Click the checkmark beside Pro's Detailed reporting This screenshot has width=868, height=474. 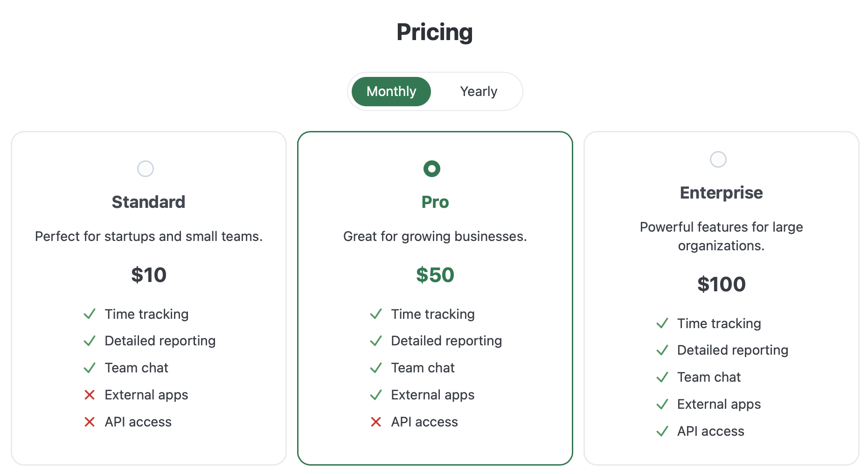pos(376,341)
